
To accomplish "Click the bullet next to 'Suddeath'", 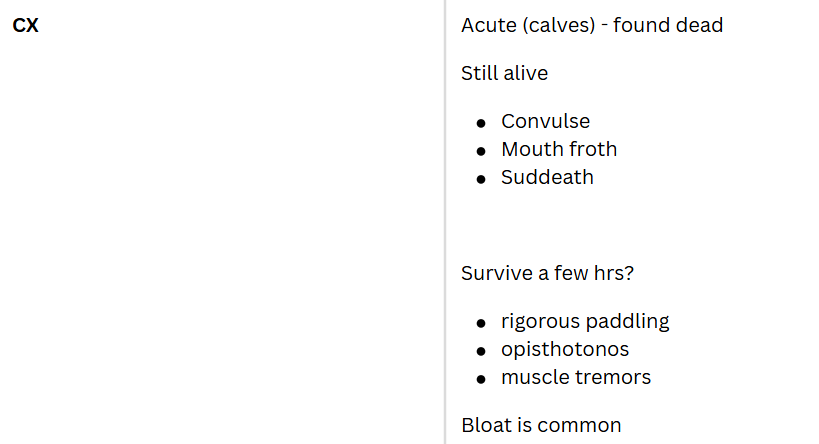I will pyautogui.click(x=481, y=178).
